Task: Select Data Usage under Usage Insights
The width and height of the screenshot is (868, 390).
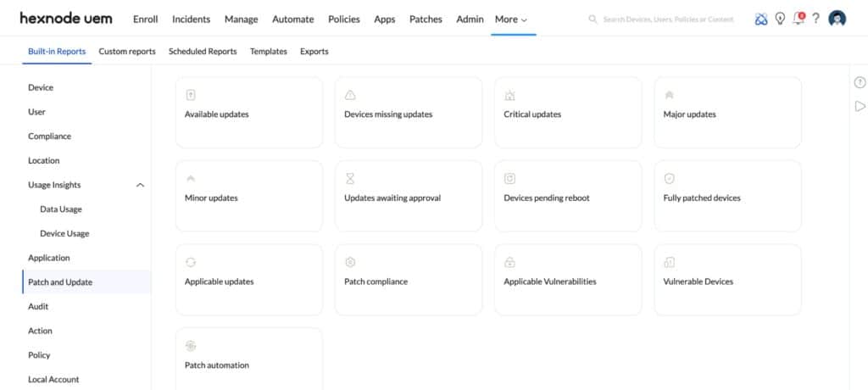Action: coord(61,209)
